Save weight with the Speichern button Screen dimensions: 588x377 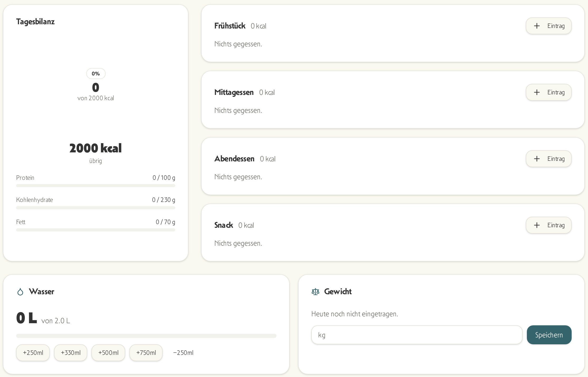[x=549, y=335]
